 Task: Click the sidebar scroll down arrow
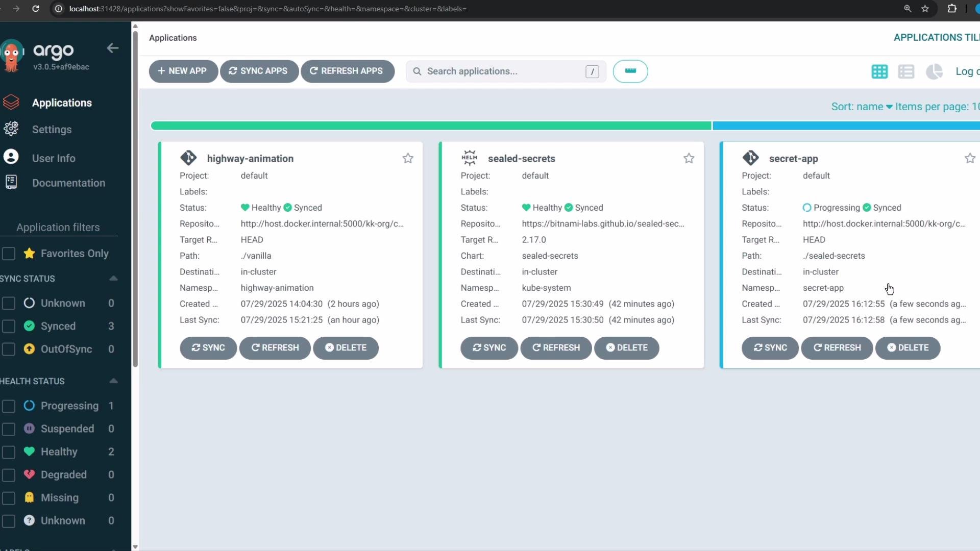135,546
